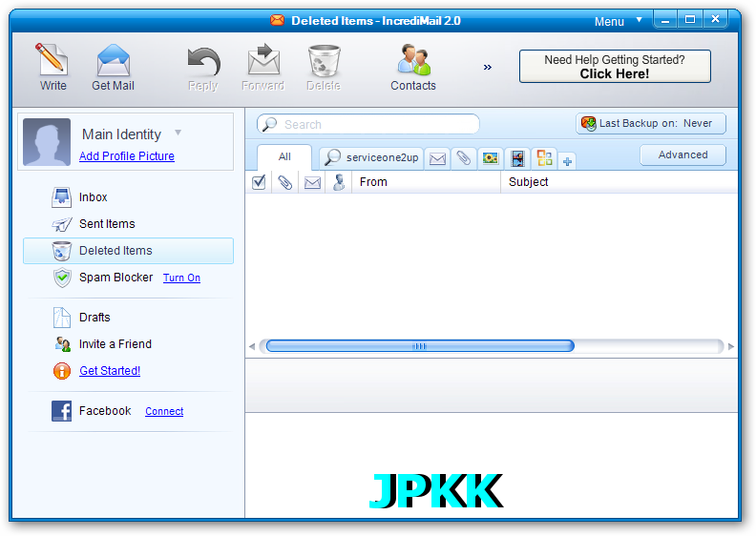Click the orange info Get Started icon
756x536 pixels.
click(62, 371)
